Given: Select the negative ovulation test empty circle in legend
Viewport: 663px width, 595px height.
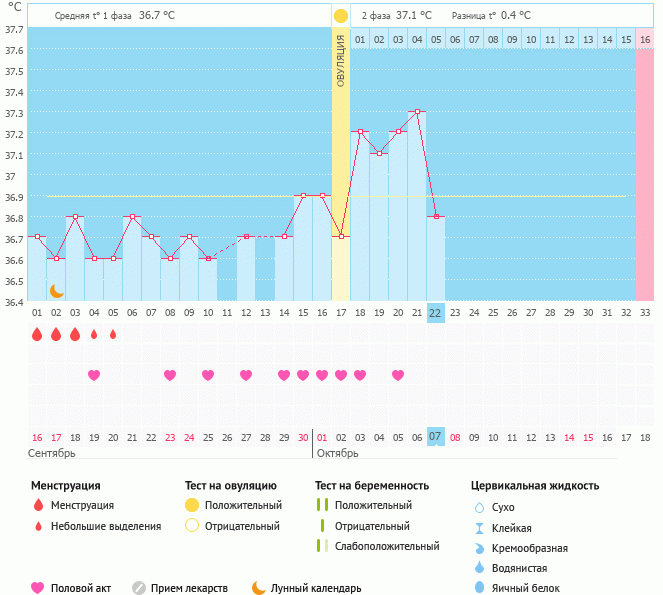Looking at the screenshot, I should point(191,526).
